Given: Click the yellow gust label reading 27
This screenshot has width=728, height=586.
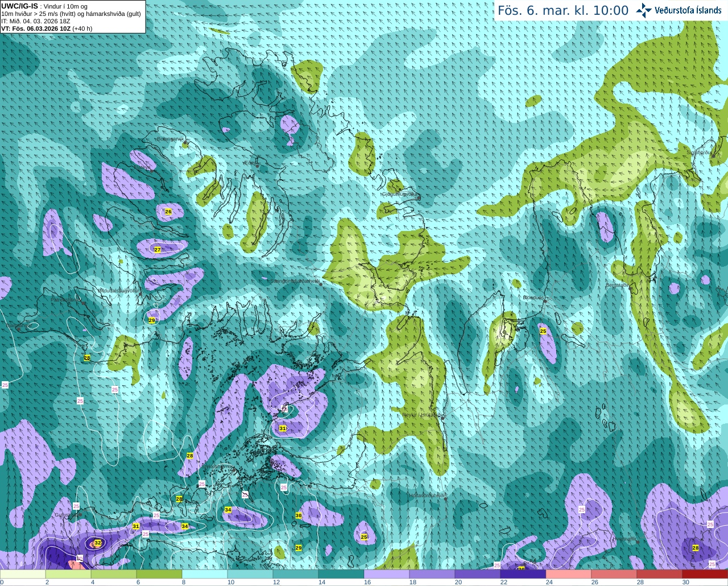Looking at the screenshot, I should click(158, 250).
